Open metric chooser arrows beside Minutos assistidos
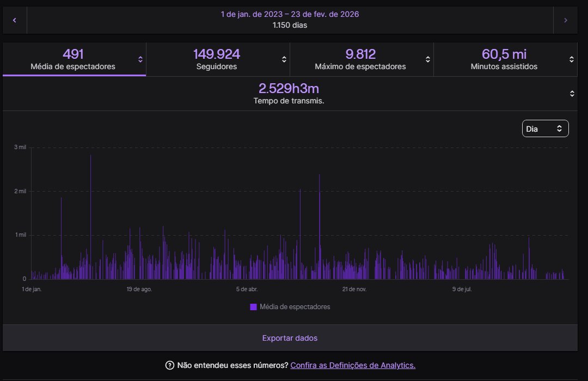Image resolution: width=588 pixels, height=381 pixels. tap(572, 59)
